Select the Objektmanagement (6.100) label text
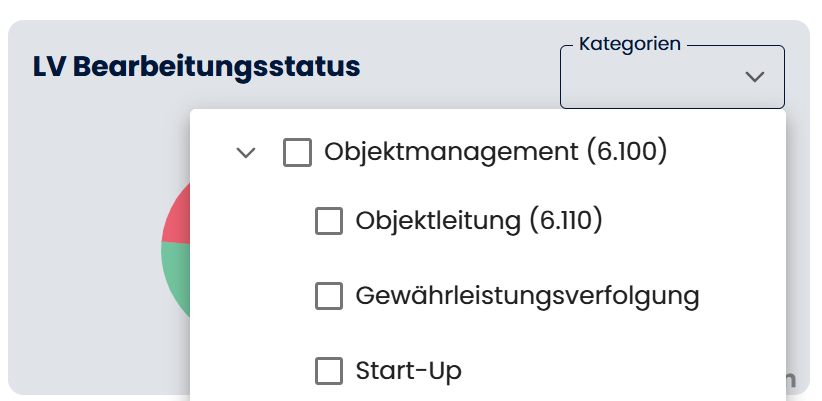Viewport: 822px width, 401px height. click(x=495, y=153)
